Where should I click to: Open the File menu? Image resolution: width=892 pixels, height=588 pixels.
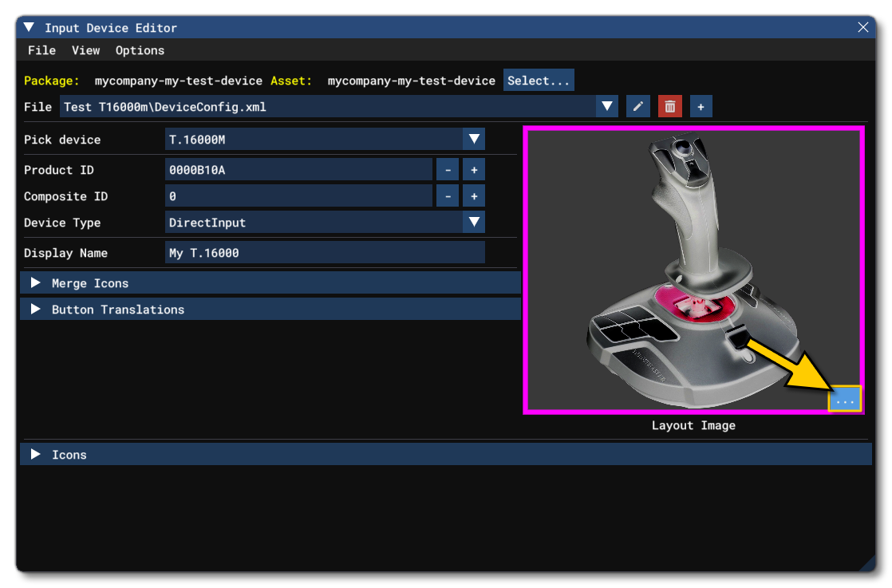pos(41,50)
